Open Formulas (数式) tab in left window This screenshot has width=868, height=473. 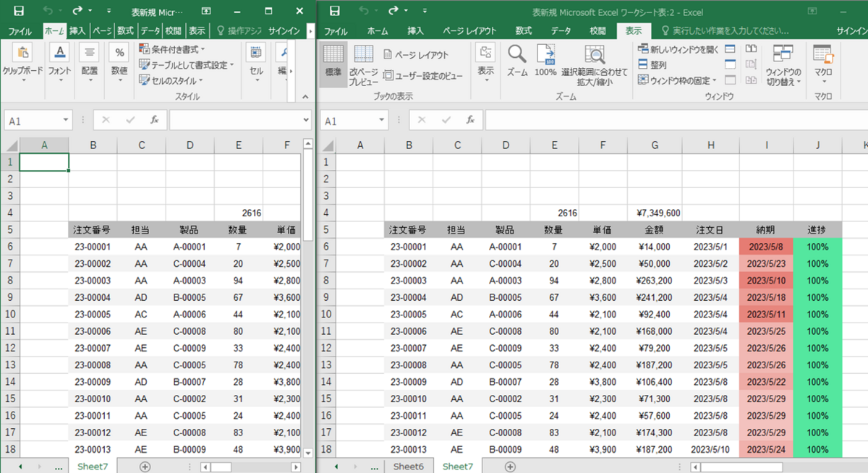(126, 31)
